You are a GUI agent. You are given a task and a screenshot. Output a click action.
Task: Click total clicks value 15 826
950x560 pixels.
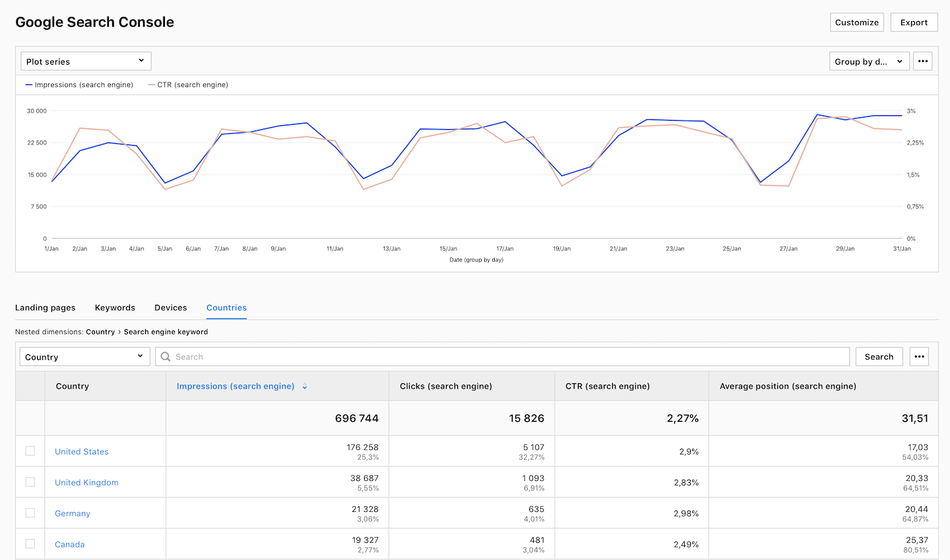click(526, 418)
